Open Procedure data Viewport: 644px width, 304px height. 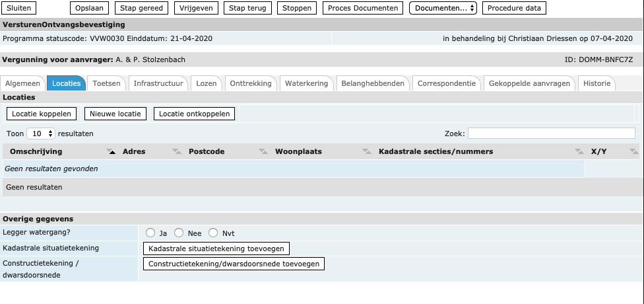point(514,8)
